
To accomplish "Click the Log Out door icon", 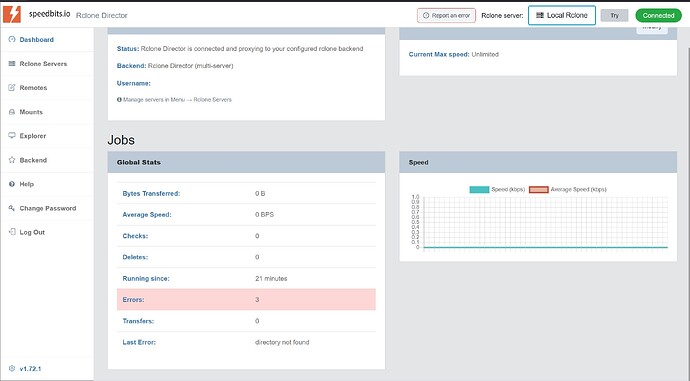I will click(x=12, y=232).
